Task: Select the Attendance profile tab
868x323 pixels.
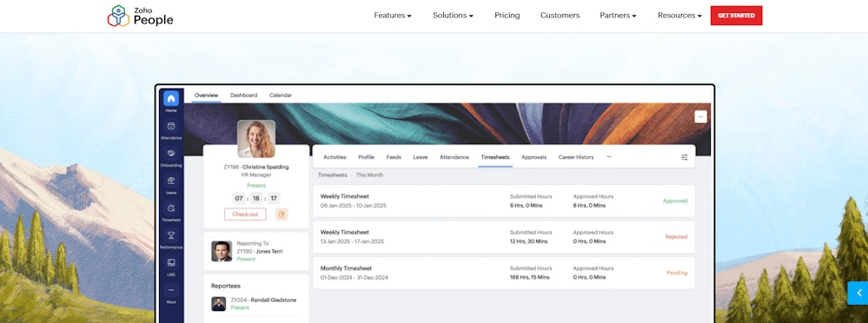Action: (454, 157)
